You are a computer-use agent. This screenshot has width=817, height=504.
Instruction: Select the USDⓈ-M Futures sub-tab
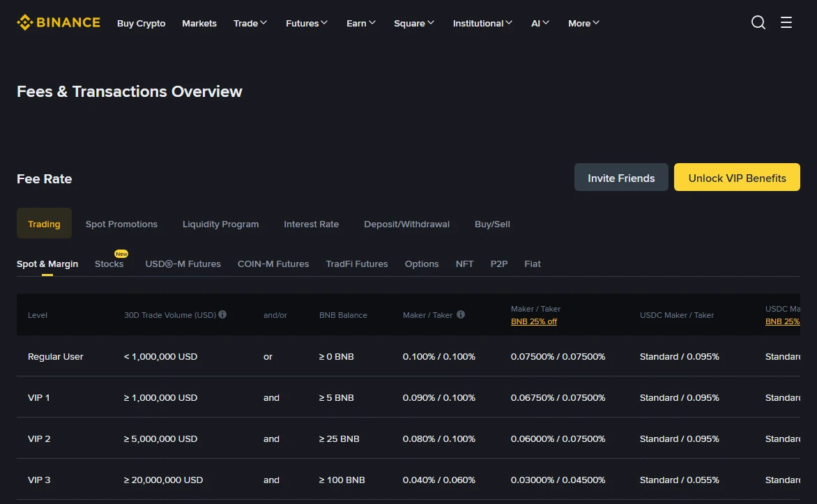tap(183, 264)
